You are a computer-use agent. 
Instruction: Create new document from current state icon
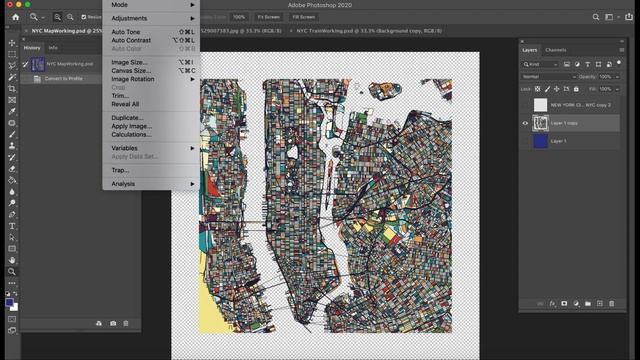(99, 323)
